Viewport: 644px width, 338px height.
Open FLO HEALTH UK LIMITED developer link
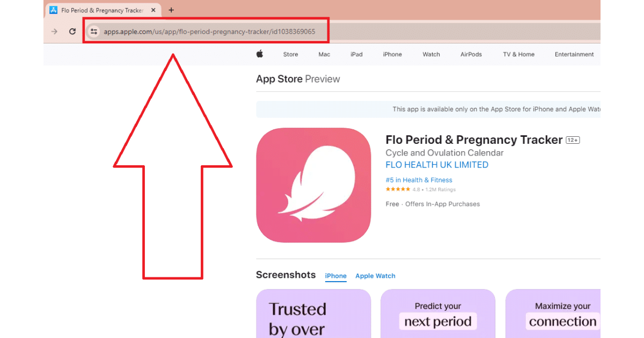pos(437,165)
